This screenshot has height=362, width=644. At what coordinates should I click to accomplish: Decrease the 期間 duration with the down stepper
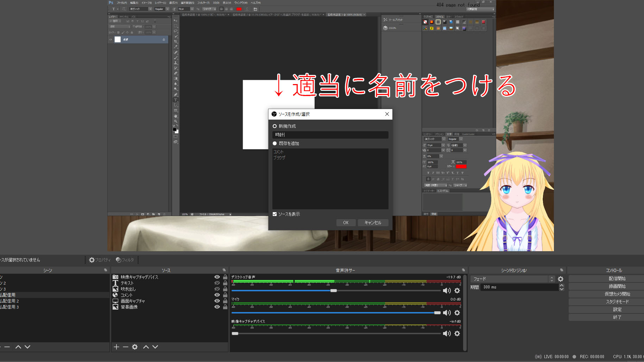point(562,289)
